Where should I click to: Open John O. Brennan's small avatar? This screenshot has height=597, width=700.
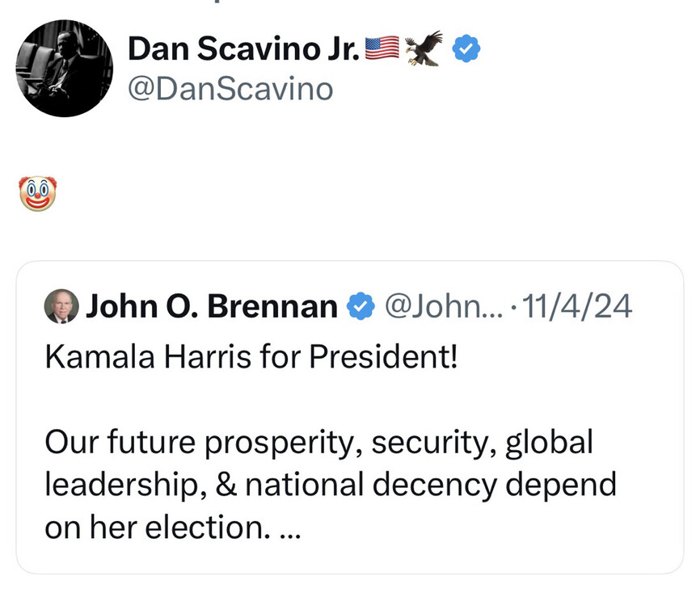61,306
